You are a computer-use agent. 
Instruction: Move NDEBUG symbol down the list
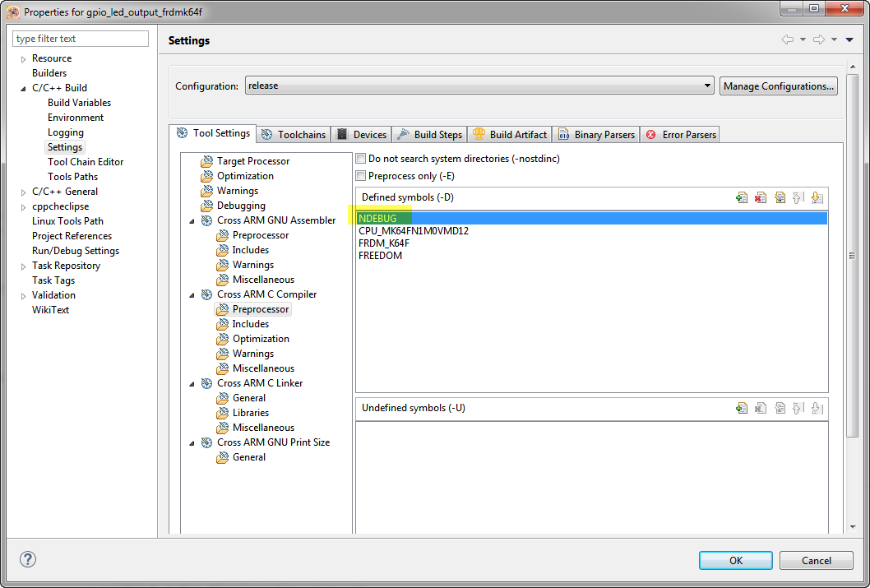pos(817,197)
